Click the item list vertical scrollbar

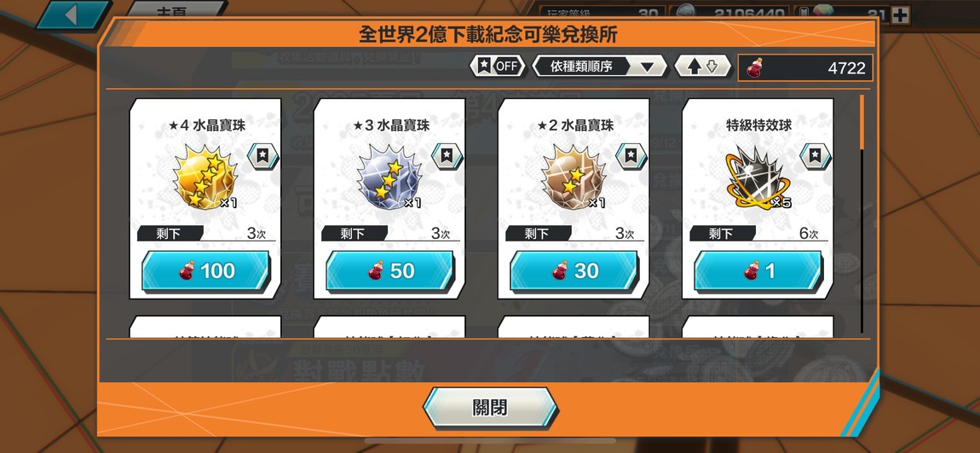pos(862,213)
